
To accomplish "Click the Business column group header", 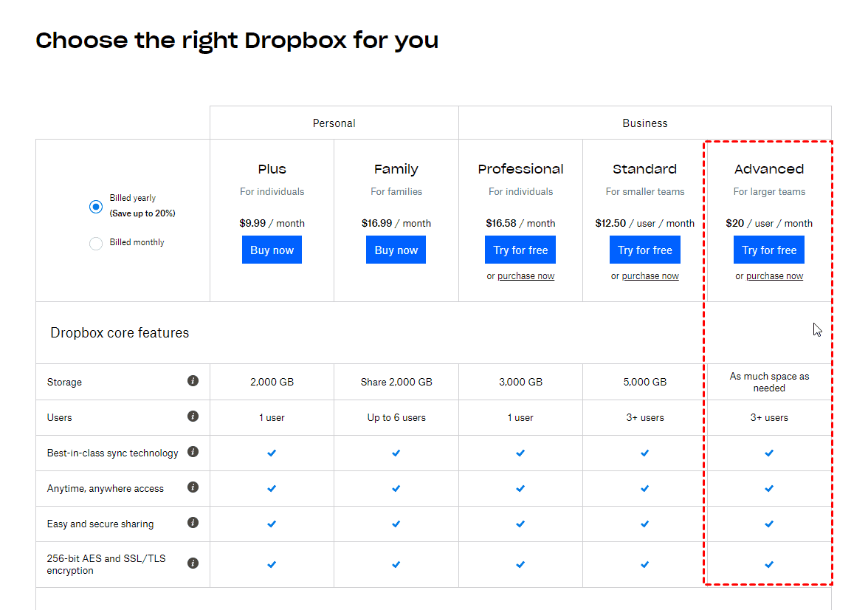I will click(x=645, y=123).
